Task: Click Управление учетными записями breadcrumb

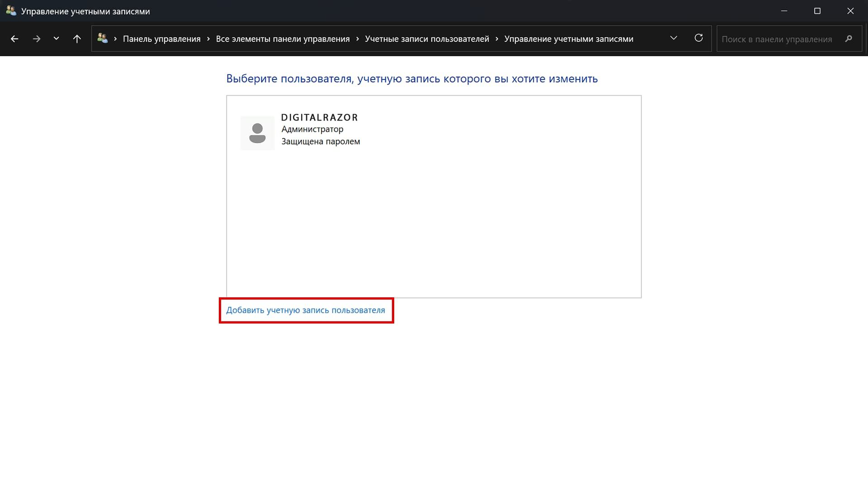Action: (x=568, y=39)
